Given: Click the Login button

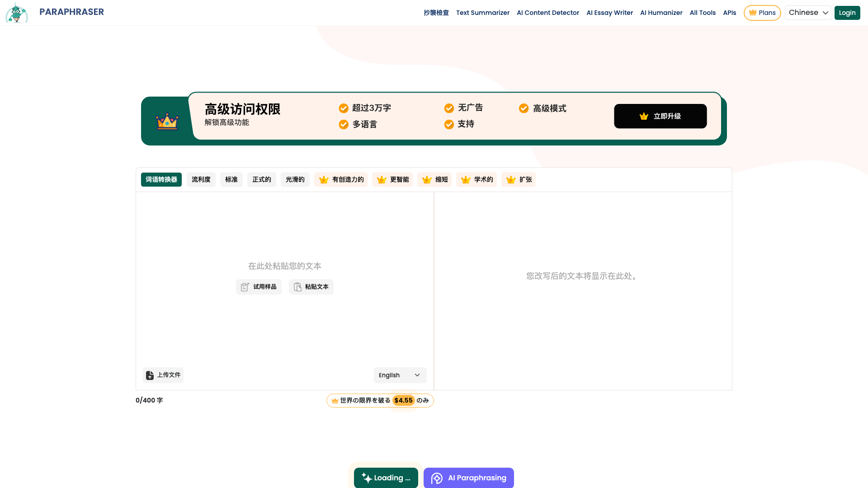Looking at the screenshot, I should (847, 13).
